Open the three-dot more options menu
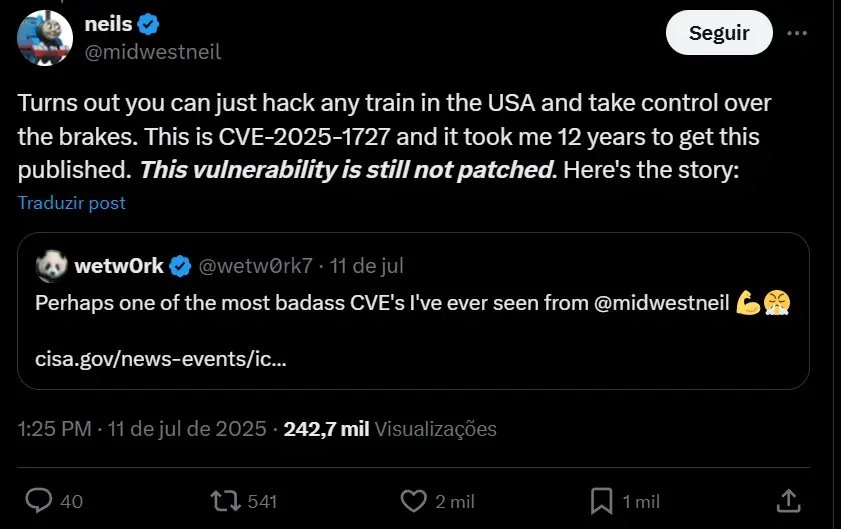 [797, 33]
